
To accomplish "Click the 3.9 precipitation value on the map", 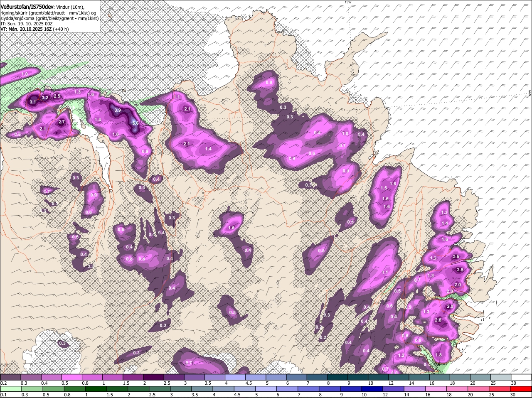I will coord(118,110).
